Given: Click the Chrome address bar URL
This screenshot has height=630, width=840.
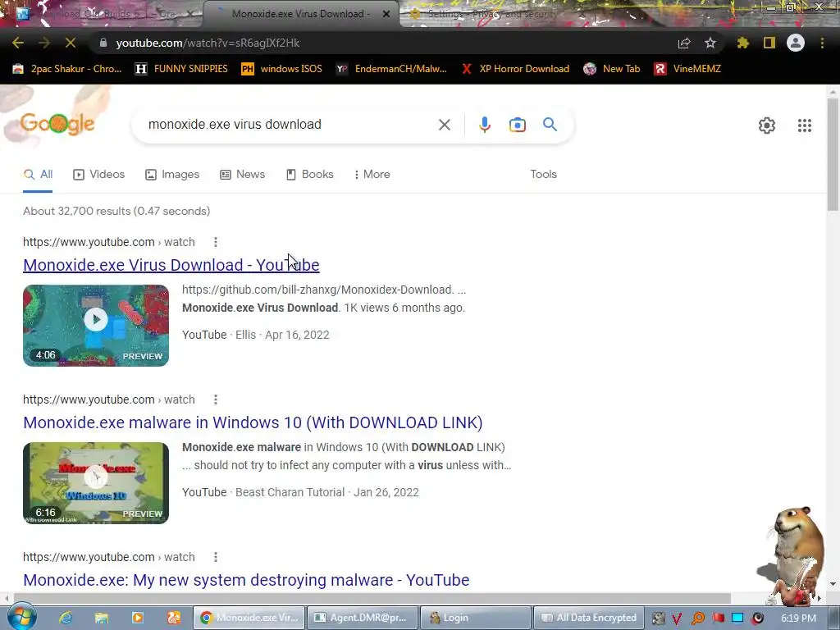Looking at the screenshot, I should tap(208, 43).
